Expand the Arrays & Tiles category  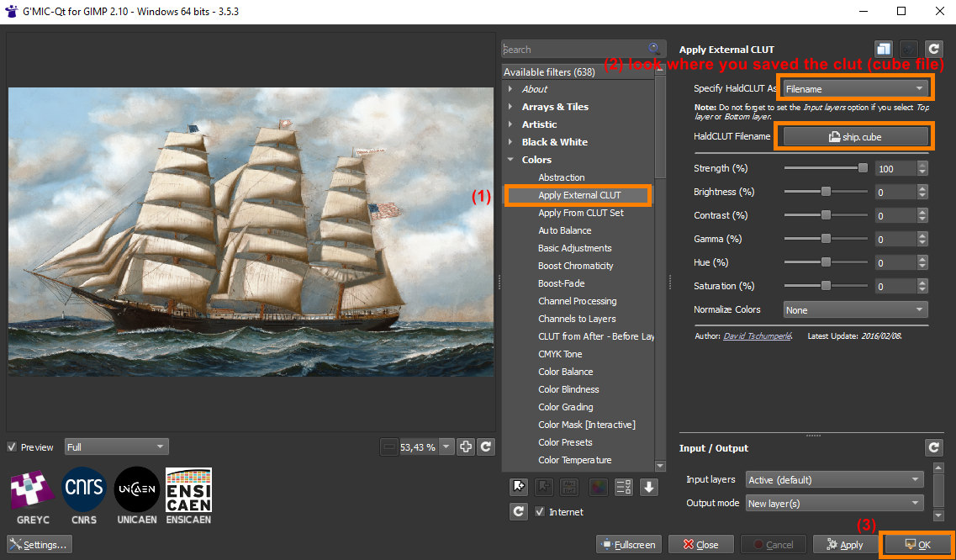tap(510, 107)
